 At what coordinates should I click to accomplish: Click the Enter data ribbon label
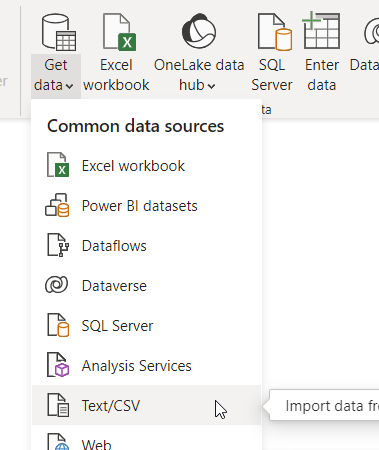(322, 75)
